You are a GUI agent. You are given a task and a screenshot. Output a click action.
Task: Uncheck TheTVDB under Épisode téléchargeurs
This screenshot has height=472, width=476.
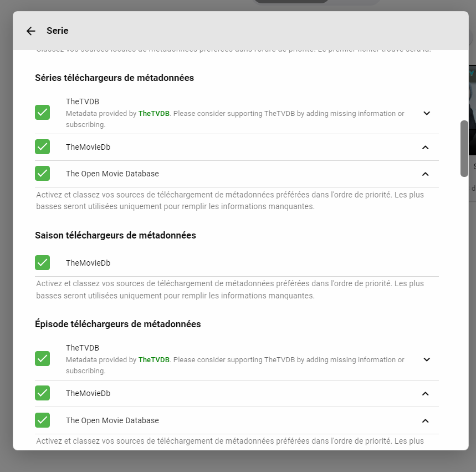point(43,359)
